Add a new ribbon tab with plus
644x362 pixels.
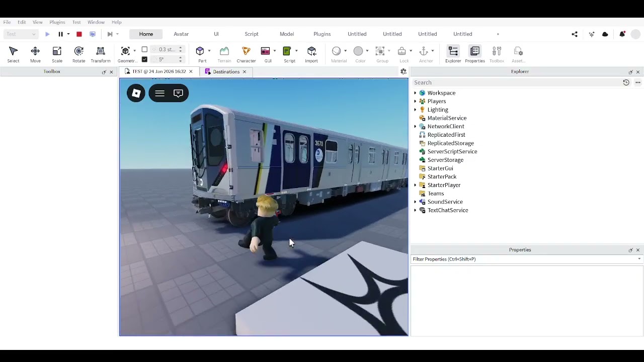[498, 34]
